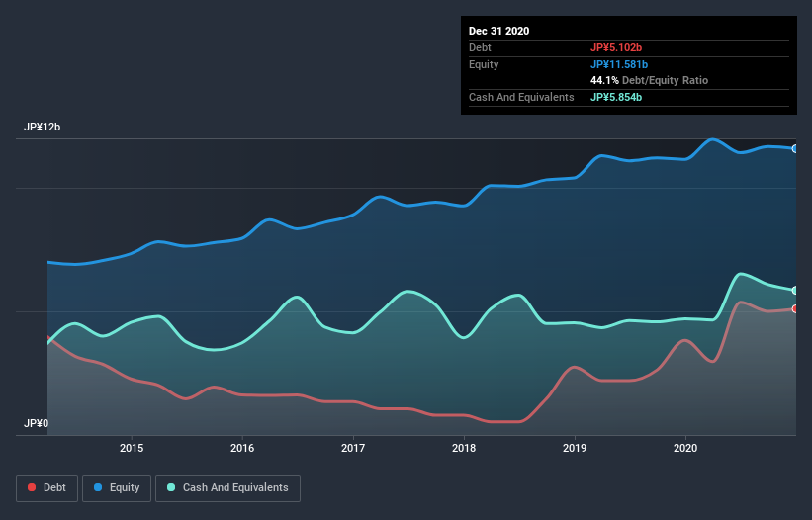Click the 2016 x-axis label
Image resolution: width=812 pixels, height=520 pixels.
click(242, 448)
